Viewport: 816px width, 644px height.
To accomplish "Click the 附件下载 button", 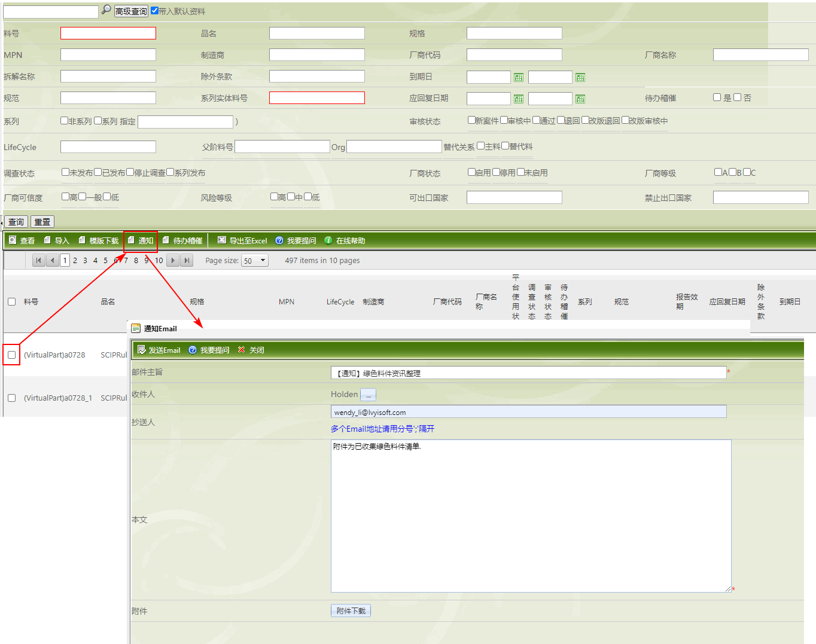I will click(x=351, y=611).
